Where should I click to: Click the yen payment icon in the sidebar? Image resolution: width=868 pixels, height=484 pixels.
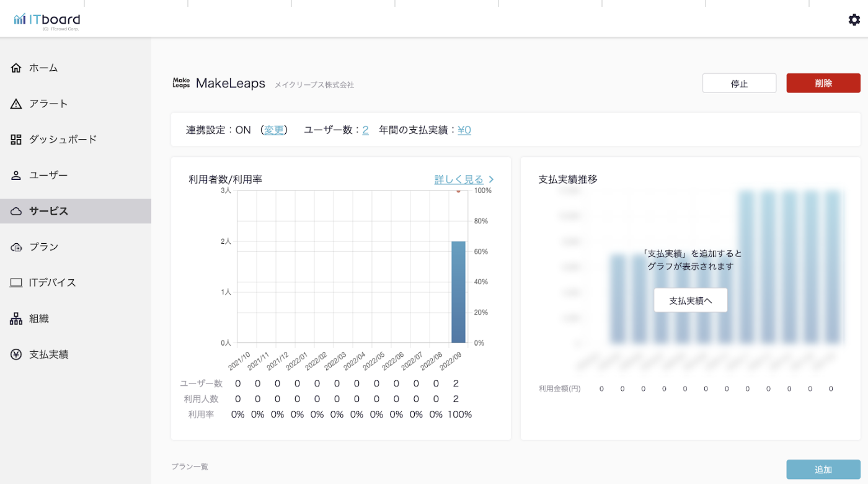coord(16,354)
